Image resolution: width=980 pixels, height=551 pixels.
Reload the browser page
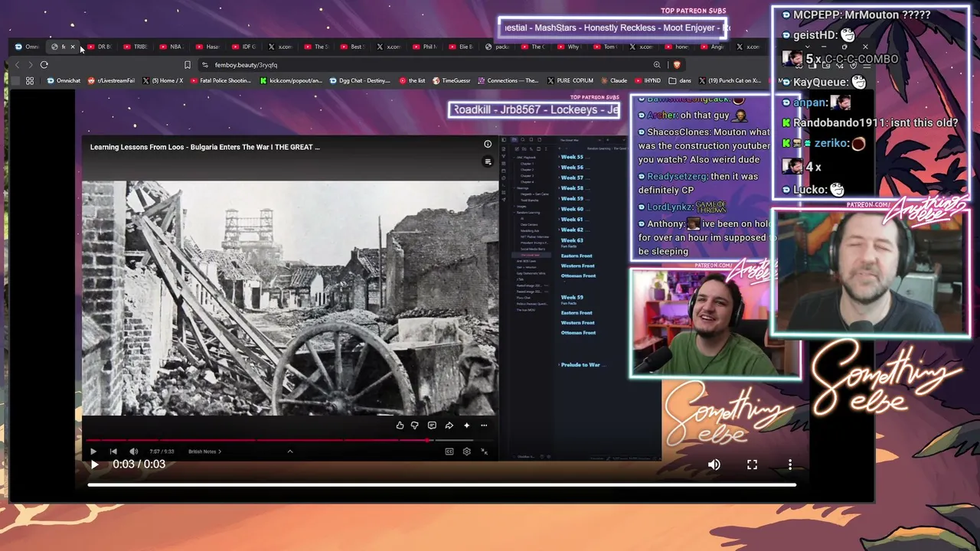click(44, 65)
